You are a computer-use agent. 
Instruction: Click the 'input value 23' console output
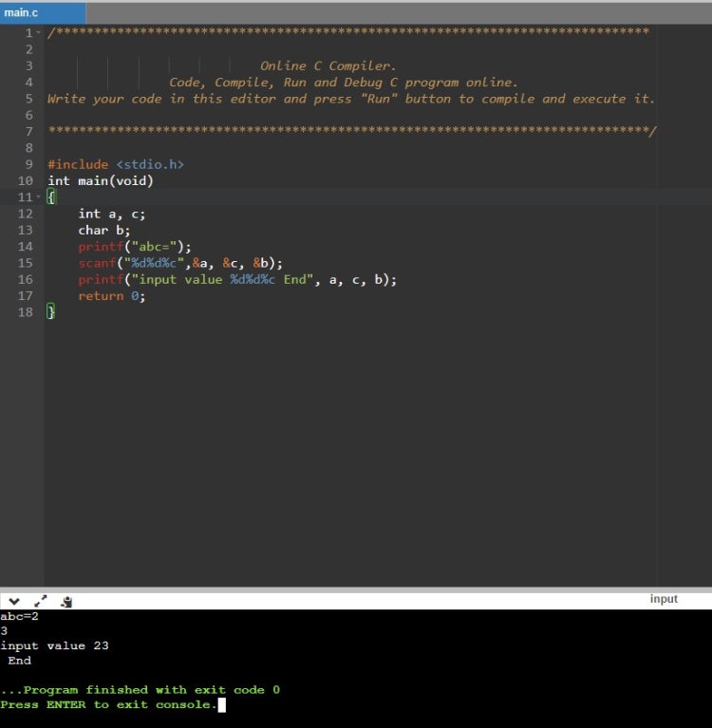(55, 645)
